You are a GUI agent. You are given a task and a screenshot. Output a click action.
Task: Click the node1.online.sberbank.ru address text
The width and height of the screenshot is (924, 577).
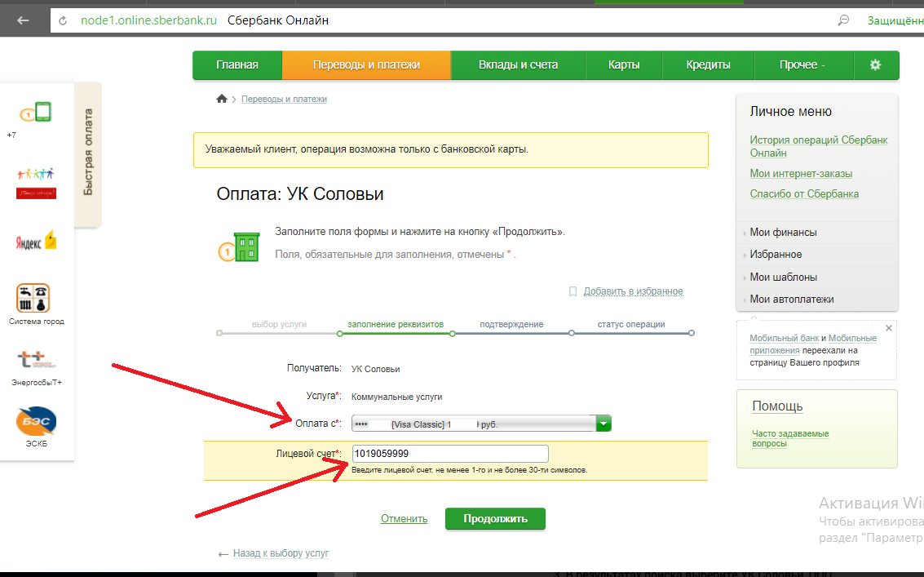148,20
